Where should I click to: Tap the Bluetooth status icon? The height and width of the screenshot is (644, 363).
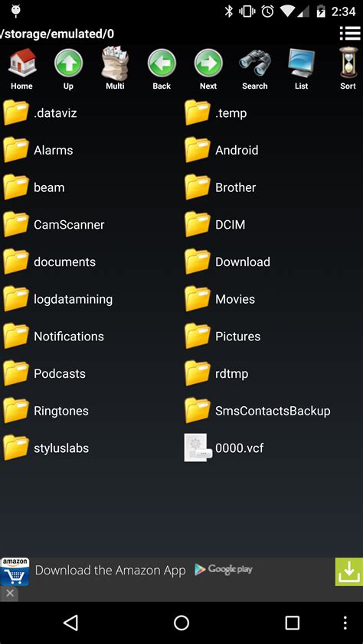(x=228, y=11)
